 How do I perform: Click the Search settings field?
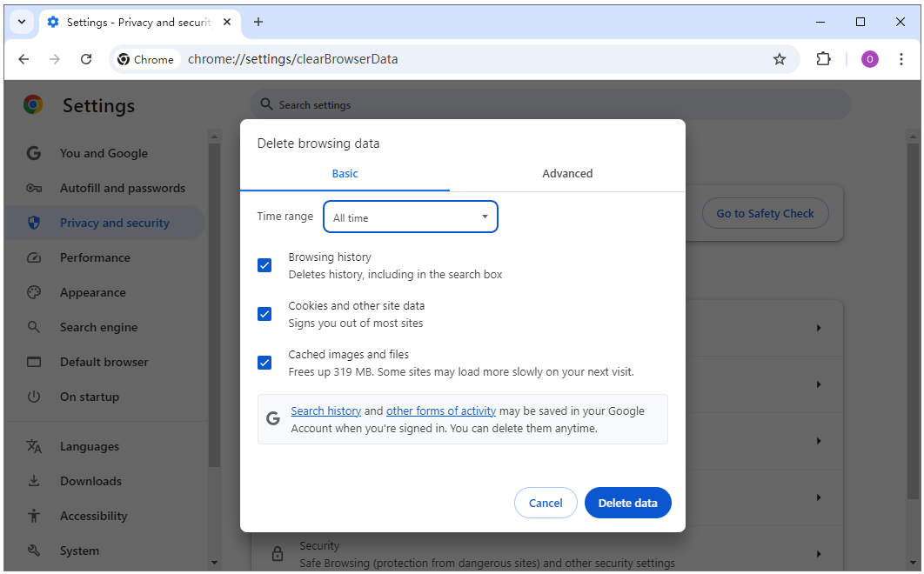(x=550, y=103)
